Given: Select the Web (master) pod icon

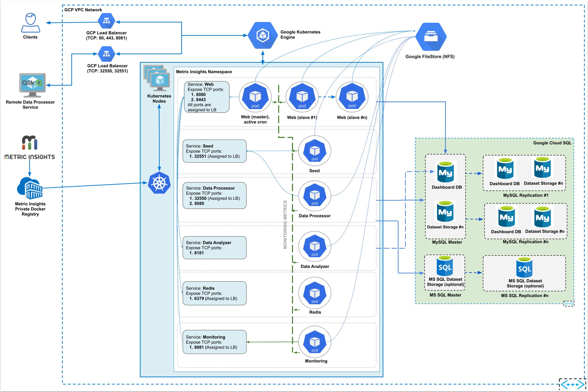Looking at the screenshot, I should [255, 97].
